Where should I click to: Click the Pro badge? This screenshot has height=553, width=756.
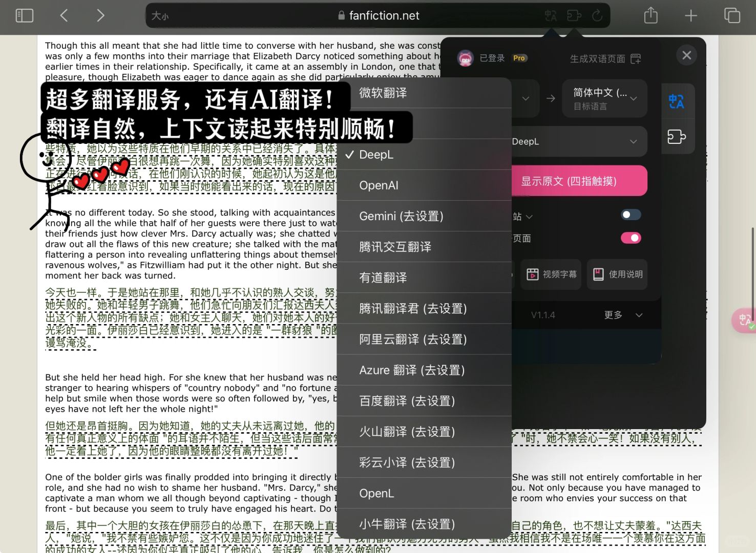(x=519, y=58)
